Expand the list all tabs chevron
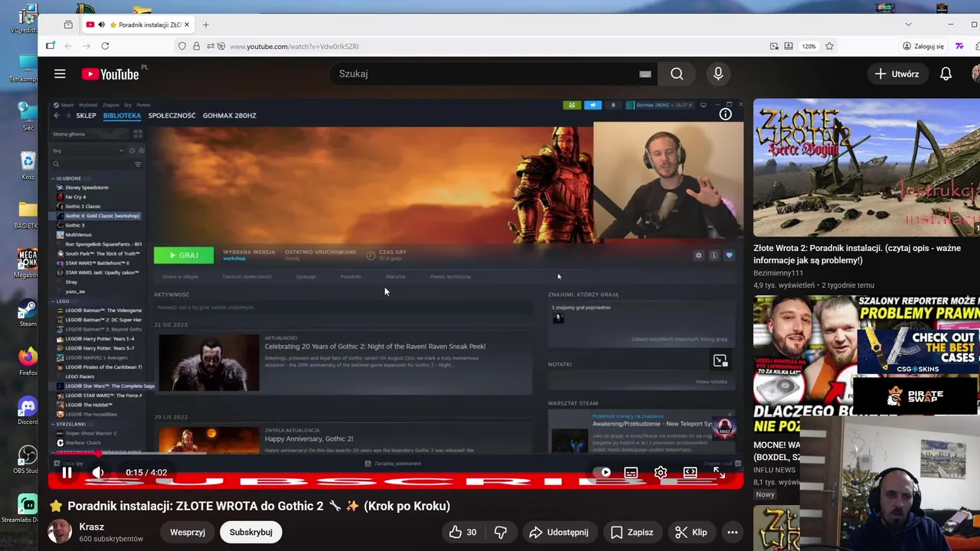980x551 pixels. [908, 24]
